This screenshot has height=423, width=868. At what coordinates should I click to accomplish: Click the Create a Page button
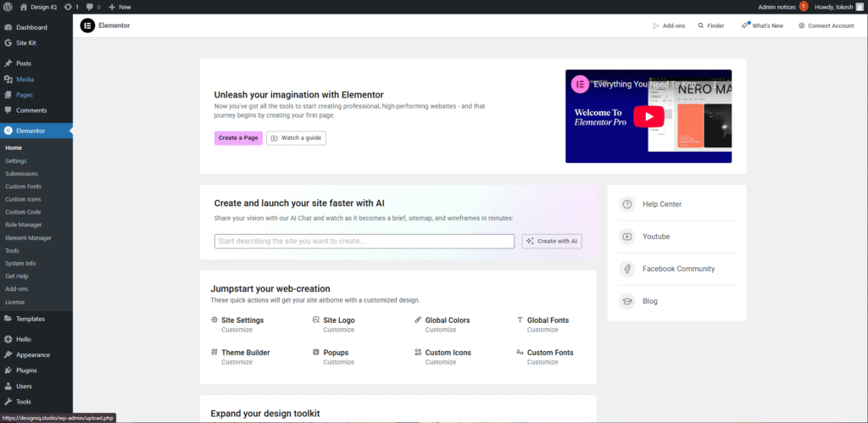point(238,138)
